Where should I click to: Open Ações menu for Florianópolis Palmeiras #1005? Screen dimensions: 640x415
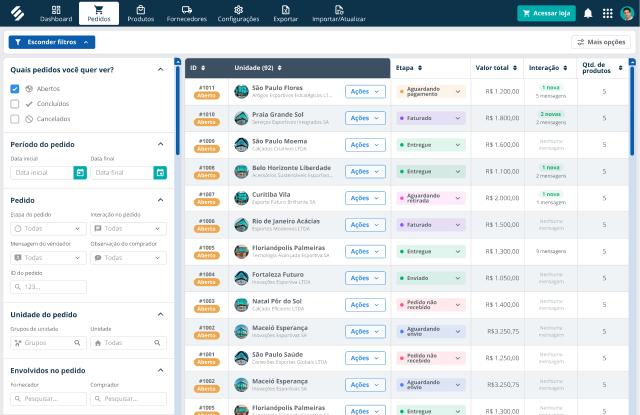point(365,251)
